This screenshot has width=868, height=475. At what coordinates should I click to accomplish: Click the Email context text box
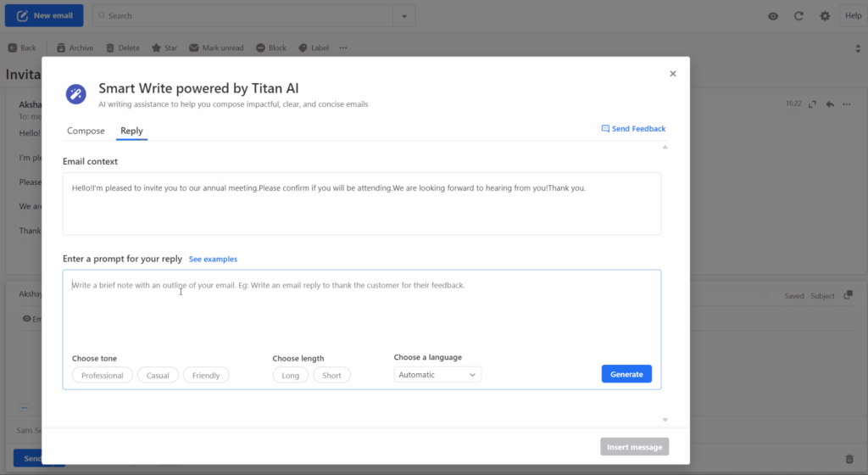click(x=361, y=204)
